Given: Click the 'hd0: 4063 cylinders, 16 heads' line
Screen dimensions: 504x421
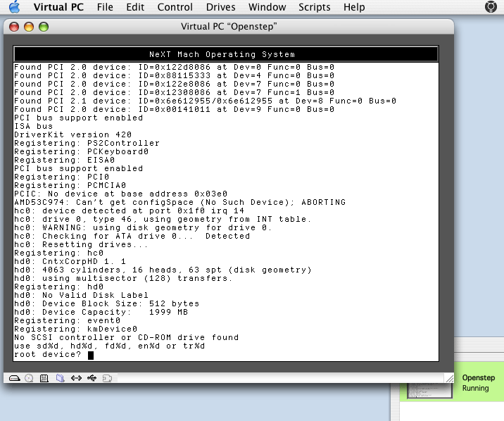Looking at the screenshot, I should pyautogui.click(x=163, y=270).
